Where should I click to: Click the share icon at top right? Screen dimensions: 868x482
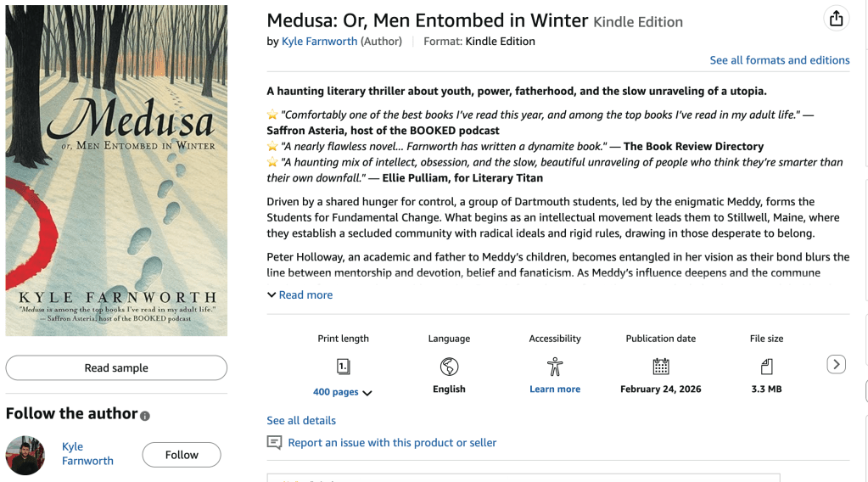[x=836, y=19]
